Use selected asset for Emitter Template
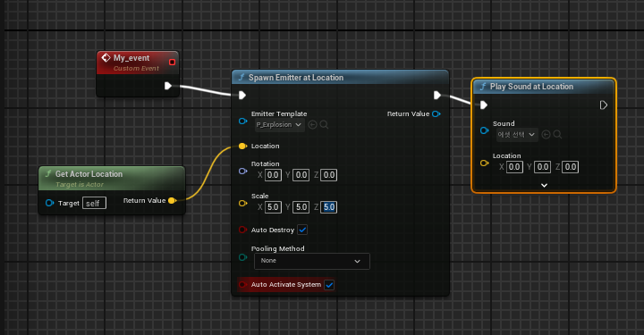This screenshot has height=335, width=644. point(312,125)
